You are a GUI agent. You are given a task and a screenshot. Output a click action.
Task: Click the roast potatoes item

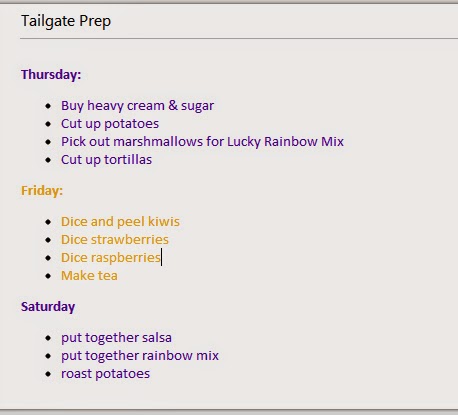pyautogui.click(x=105, y=374)
